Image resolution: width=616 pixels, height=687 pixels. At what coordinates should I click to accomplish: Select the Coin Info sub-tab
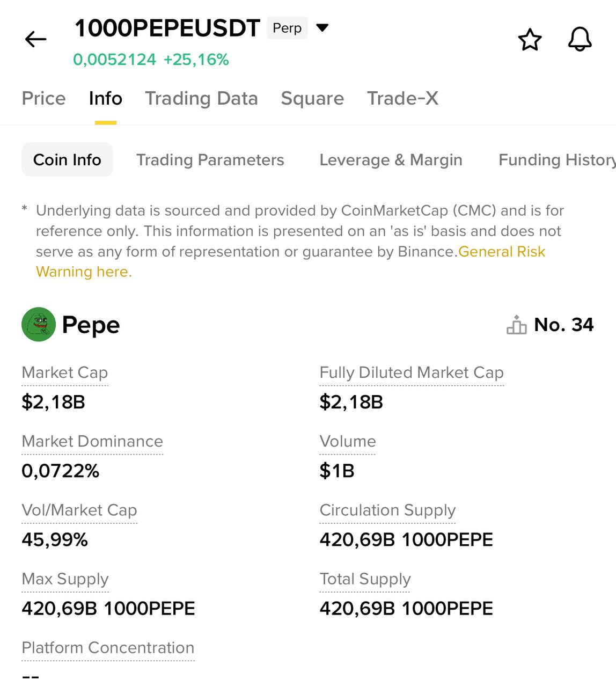pyautogui.click(x=67, y=159)
